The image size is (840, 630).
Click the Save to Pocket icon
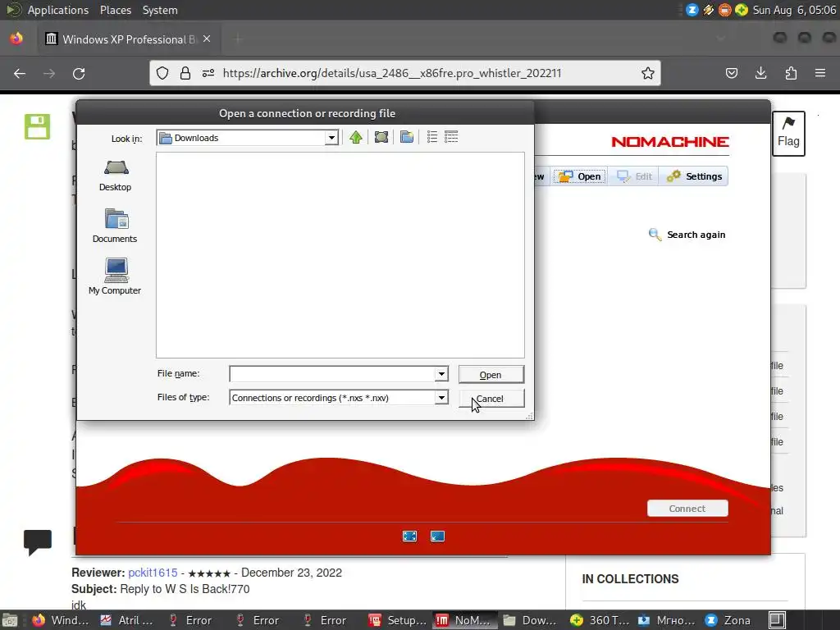click(x=732, y=73)
